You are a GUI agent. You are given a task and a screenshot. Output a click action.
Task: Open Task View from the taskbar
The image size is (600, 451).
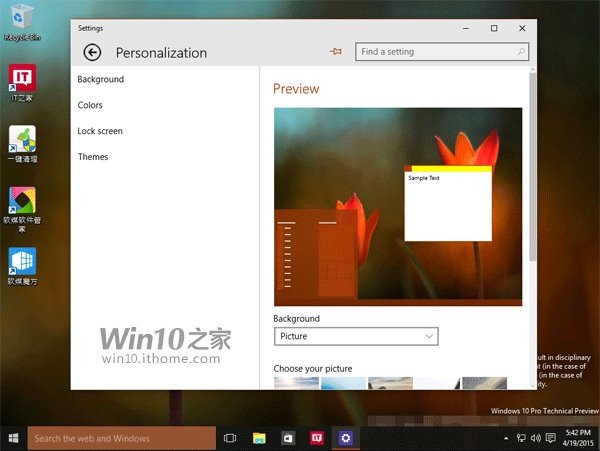pos(230,438)
